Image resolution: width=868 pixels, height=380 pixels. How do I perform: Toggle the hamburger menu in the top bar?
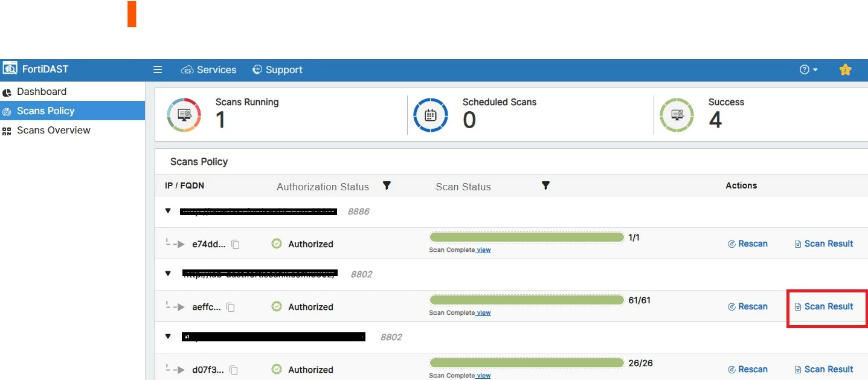158,69
